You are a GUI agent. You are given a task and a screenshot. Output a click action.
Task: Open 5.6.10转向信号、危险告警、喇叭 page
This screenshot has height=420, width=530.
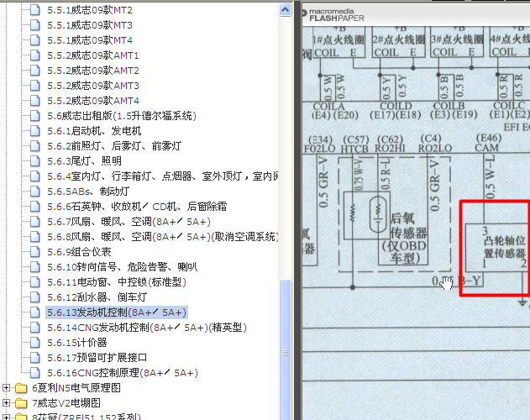pos(122,267)
